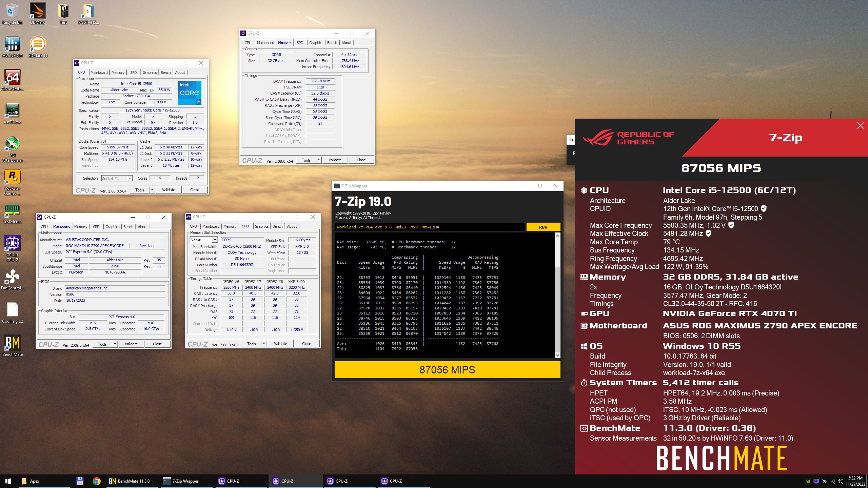Select the ROG MAXIMUS Z790 APEX ENCORE model field
This screenshot has height=488, width=868.
click(96, 246)
